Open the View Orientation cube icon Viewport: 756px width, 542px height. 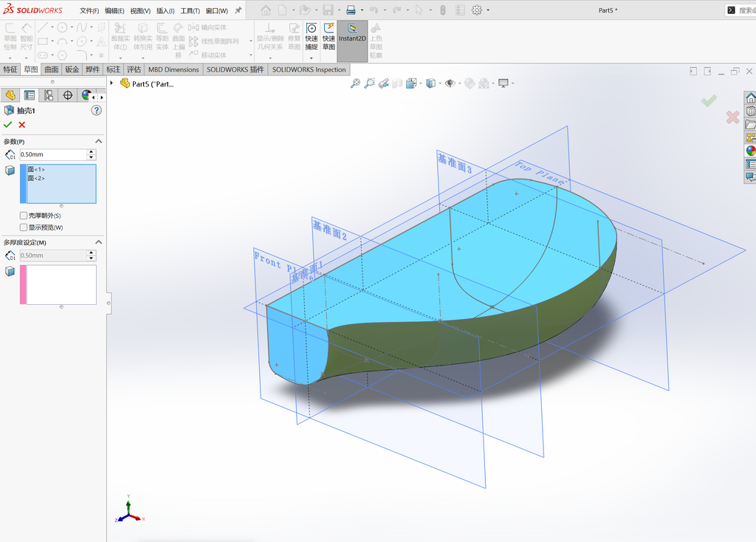coord(411,83)
